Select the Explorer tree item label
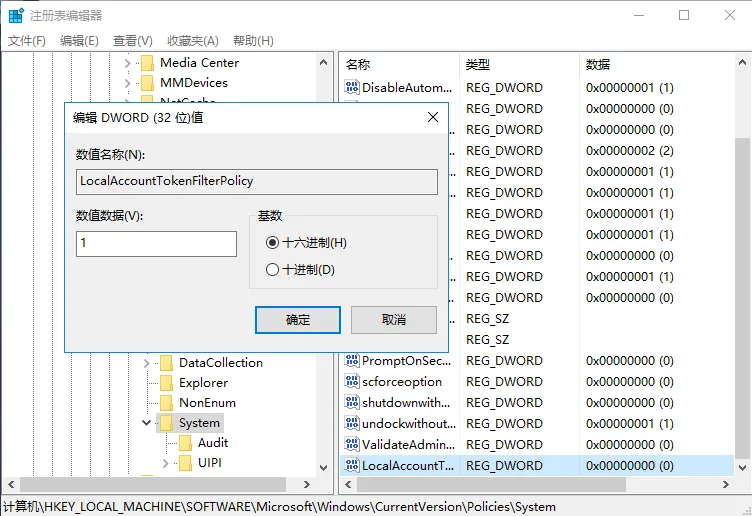752x516 pixels. [x=203, y=383]
